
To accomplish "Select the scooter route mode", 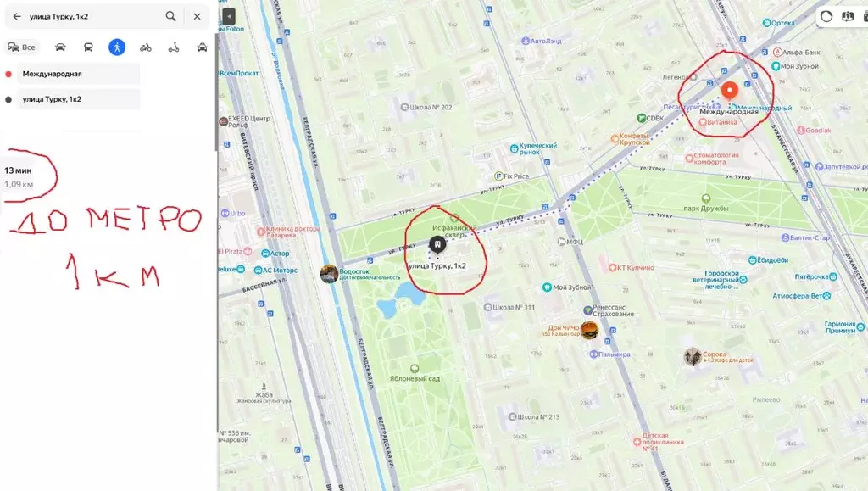I will click(174, 47).
